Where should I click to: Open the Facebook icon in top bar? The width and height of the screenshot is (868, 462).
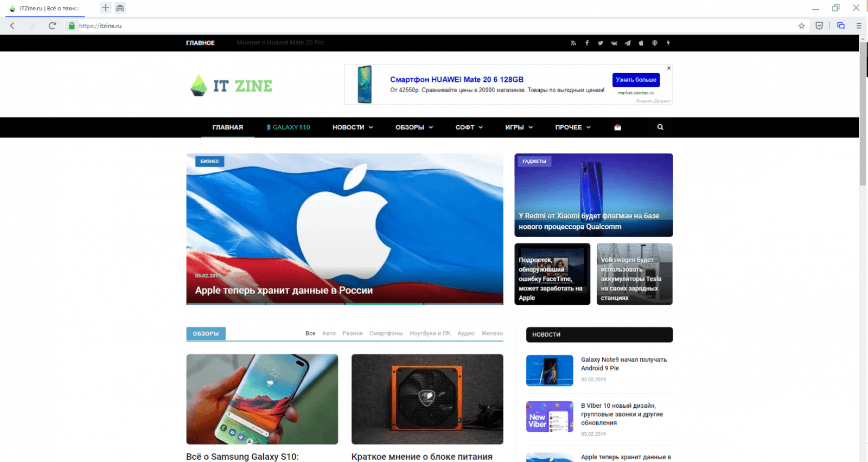coord(587,43)
